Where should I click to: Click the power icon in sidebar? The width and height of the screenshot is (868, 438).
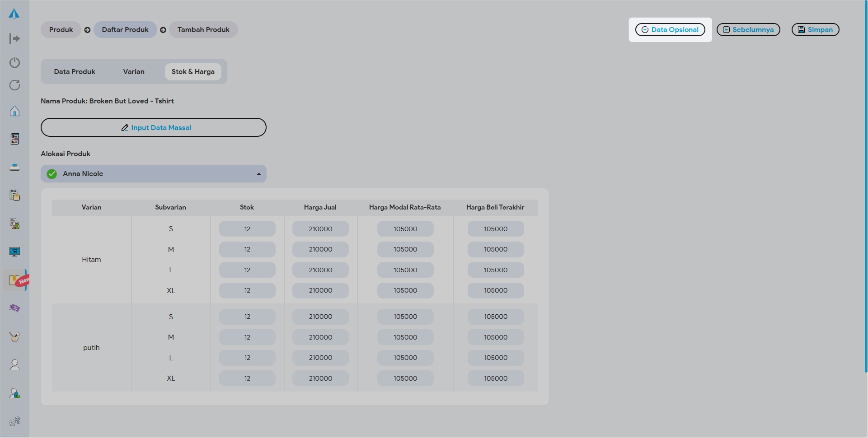(14, 62)
